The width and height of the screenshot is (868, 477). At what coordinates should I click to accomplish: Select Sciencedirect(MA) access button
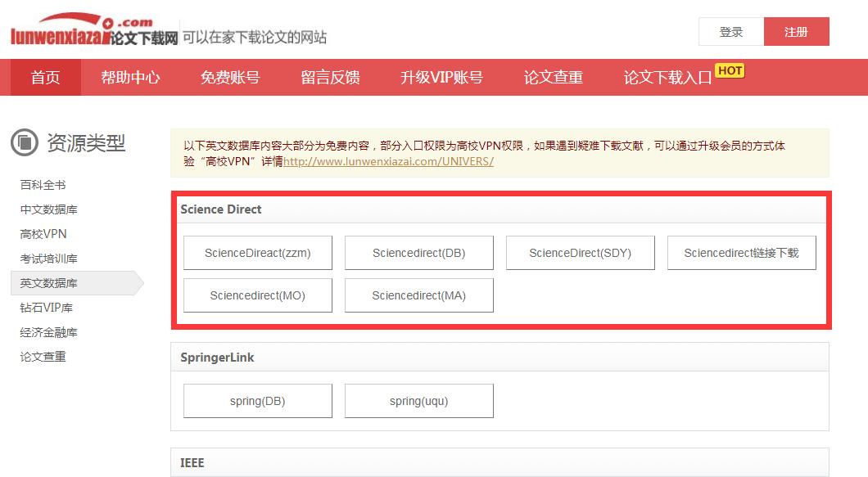[418, 295]
